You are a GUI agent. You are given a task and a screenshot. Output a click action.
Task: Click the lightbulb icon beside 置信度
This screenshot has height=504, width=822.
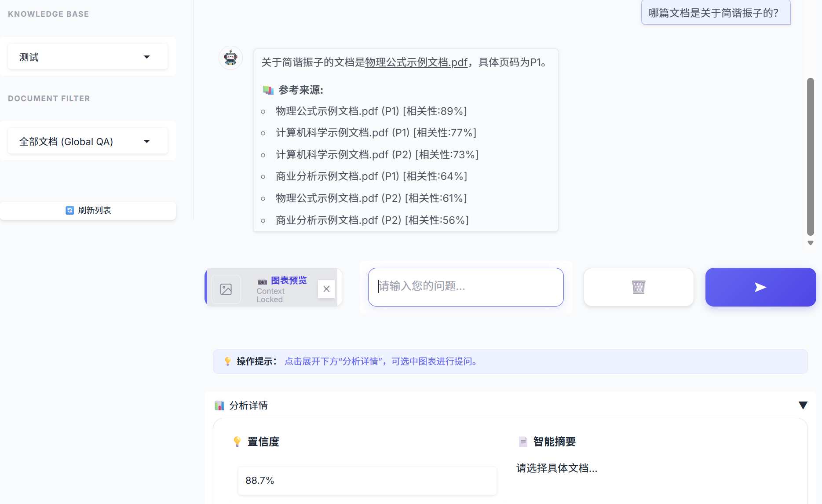click(237, 442)
